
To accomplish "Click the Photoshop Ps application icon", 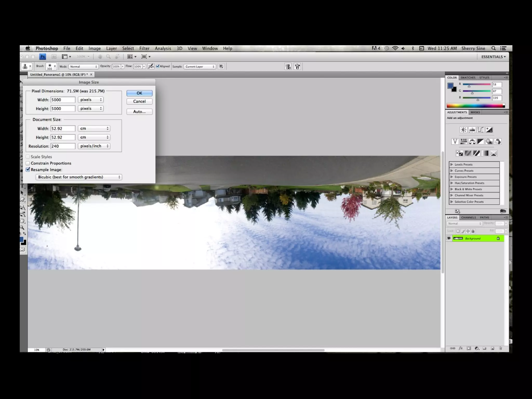I will coord(43,57).
